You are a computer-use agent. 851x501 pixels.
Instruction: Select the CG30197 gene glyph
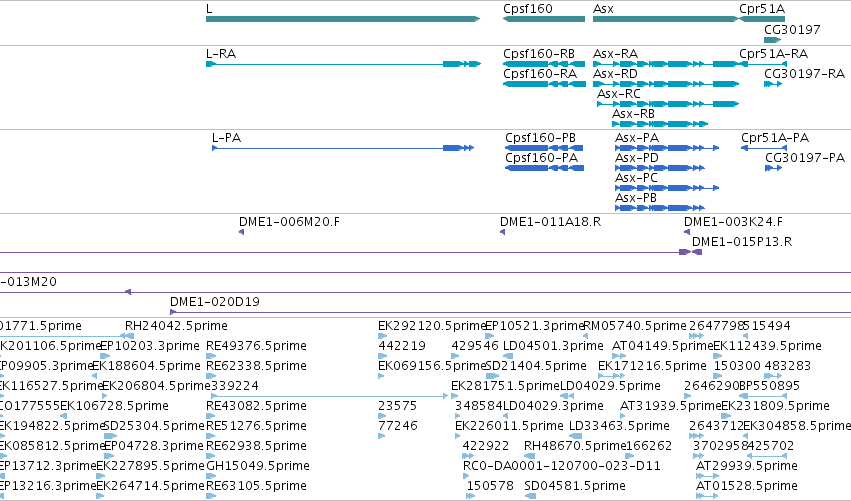pyautogui.click(x=772, y=40)
